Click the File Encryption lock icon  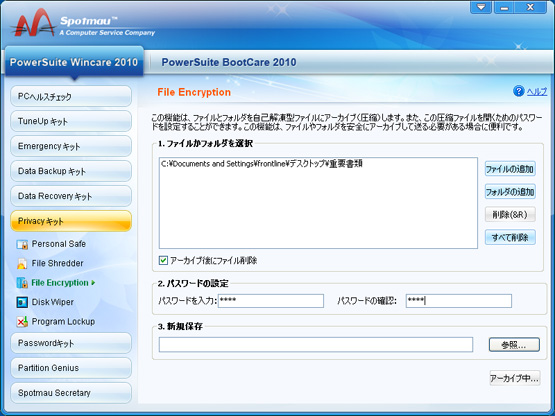(22, 283)
